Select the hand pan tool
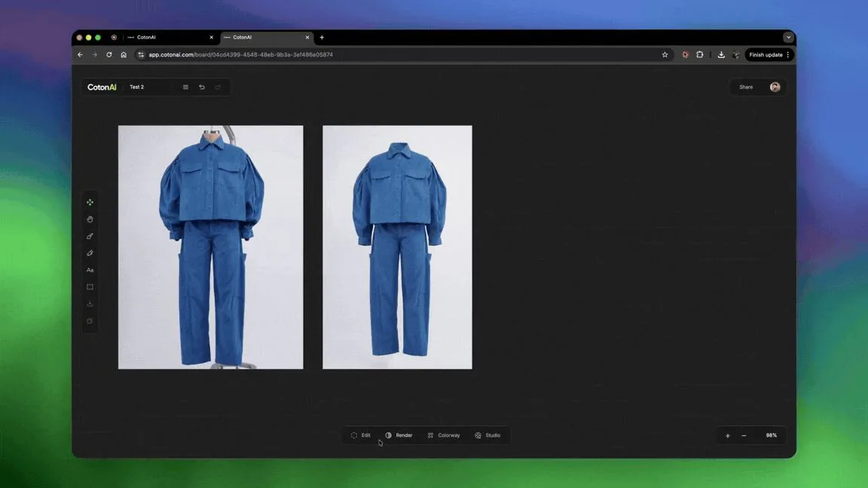 pyautogui.click(x=90, y=219)
